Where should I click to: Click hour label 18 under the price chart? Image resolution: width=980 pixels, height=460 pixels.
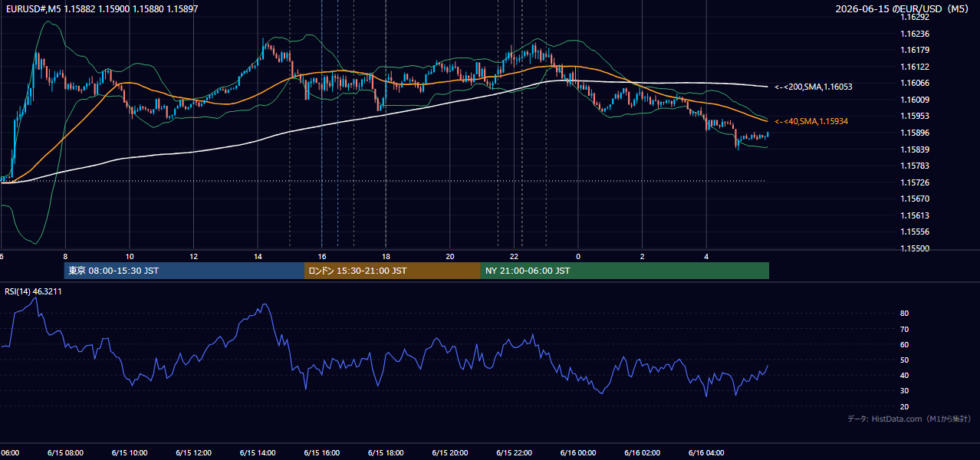click(x=386, y=256)
